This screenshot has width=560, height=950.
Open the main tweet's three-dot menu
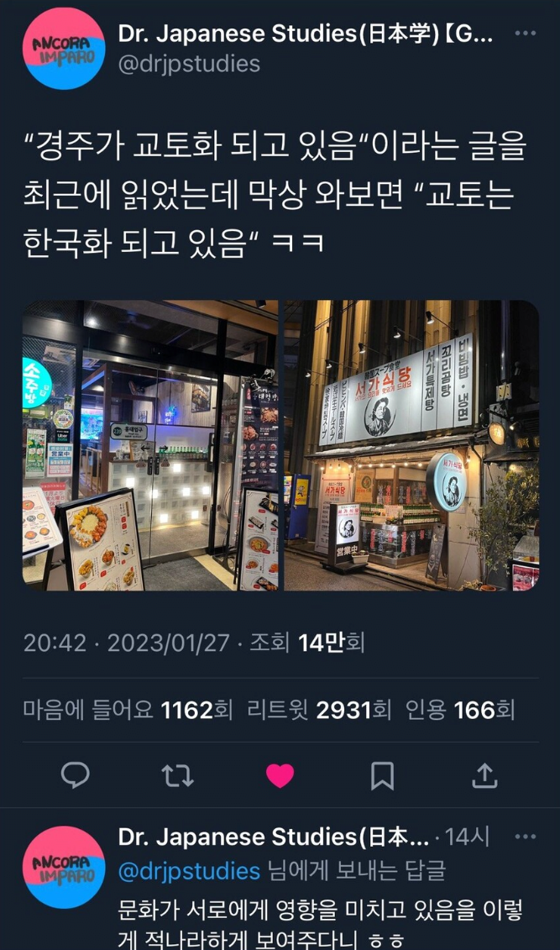525,34
